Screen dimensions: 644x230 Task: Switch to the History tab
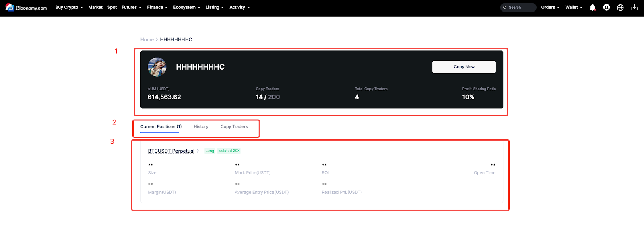[201, 126]
